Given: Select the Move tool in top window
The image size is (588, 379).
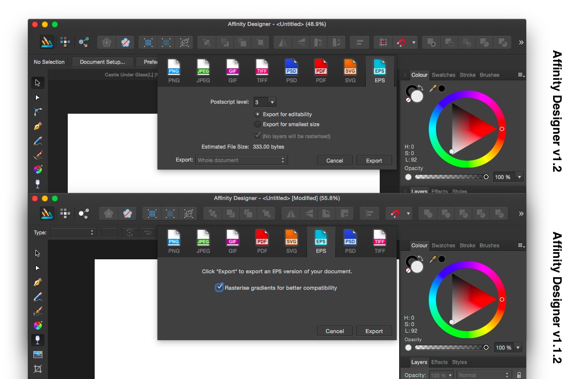Looking at the screenshot, I should tap(37, 83).
